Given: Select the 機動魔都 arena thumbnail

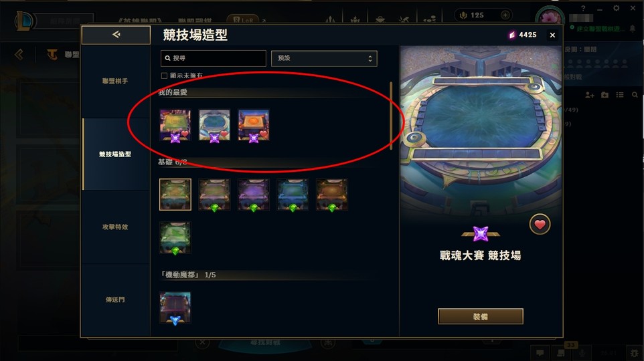Looking at the screenshot, I should (x=175, y=308).
